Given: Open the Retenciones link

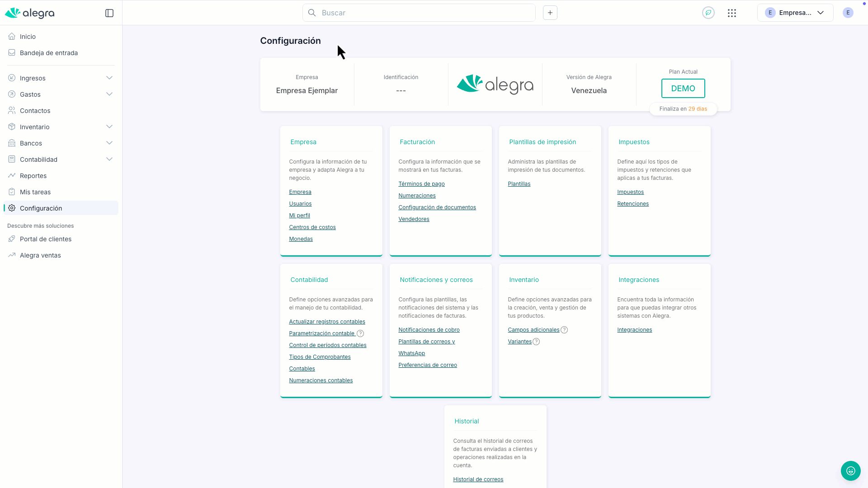Looking at the screenshot, I should coord(633,204).
